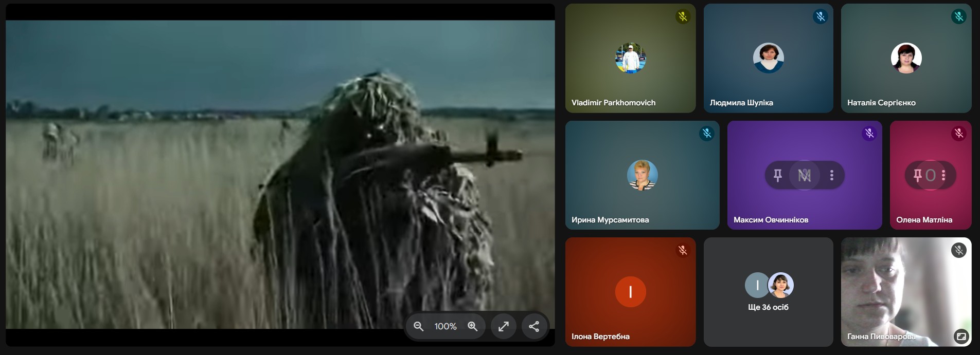
Task: Click the 100% zoom level label
Action: pyautogui.click(x=446, y=326)
